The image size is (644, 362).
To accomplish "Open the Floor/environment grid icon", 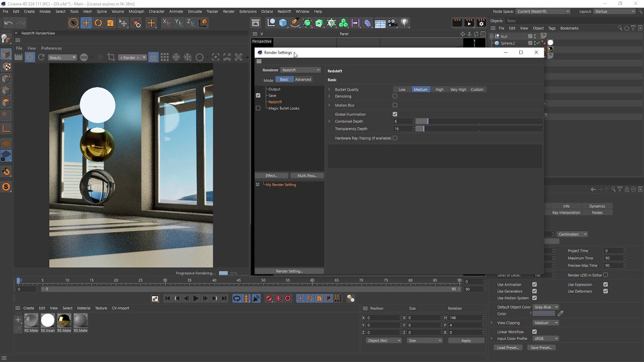I will [380, 23].
